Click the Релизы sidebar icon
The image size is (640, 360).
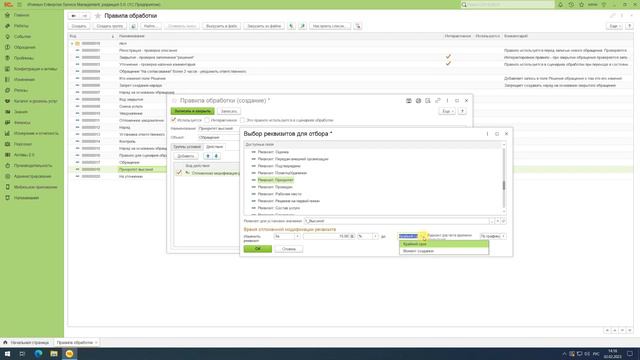(7, 90)
